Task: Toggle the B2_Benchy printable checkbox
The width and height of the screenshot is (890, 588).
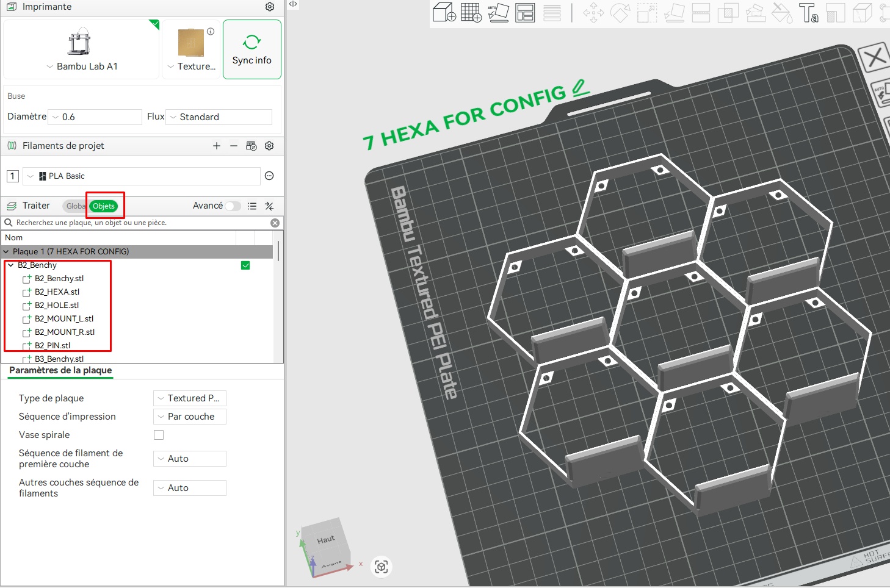Action: [245, 265]
